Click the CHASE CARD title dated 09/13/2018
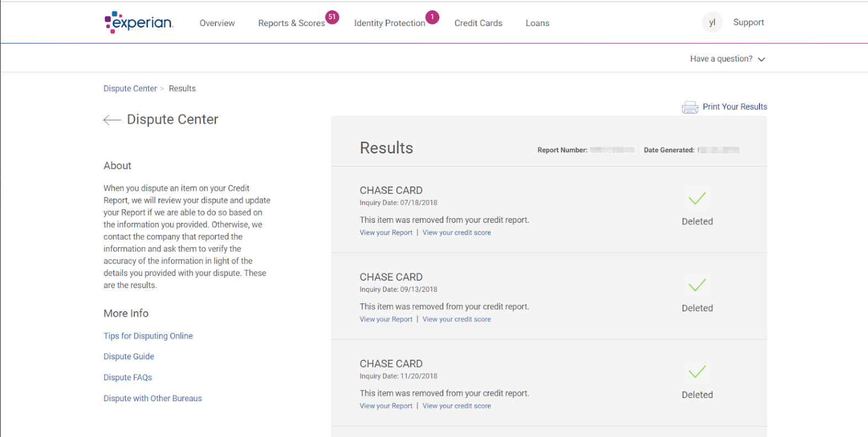 391,277
